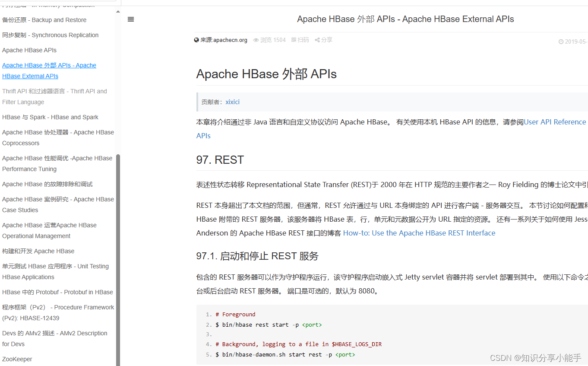The height and width of the screenshot is (366, 588).
Task: Click the sidebar scroll-up arrow
Action: (x=118, y=12)
